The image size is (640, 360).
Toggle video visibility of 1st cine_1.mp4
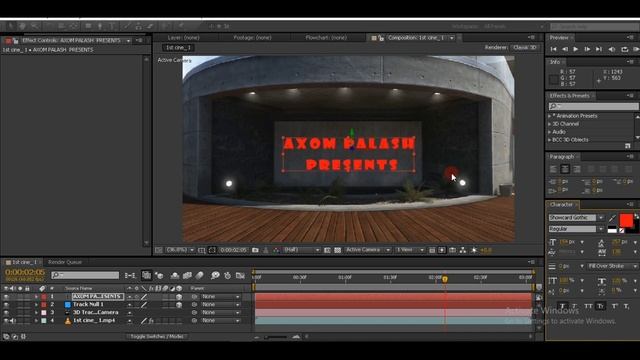6,321
